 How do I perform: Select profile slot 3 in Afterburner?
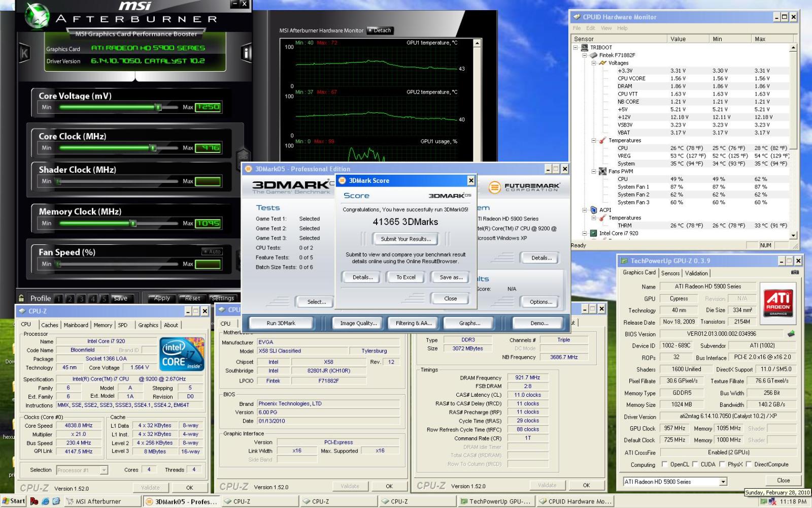81,299
